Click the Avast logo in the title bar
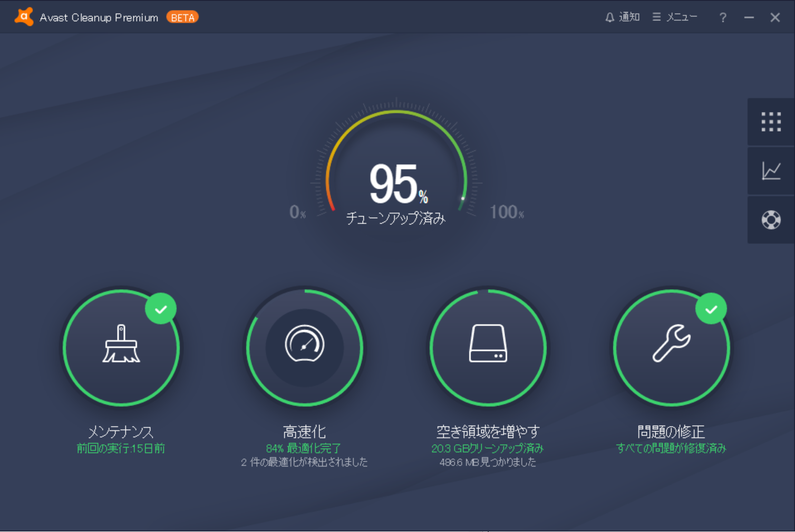Viewport: 795px width, 532px height. click(x=23, y=16)
